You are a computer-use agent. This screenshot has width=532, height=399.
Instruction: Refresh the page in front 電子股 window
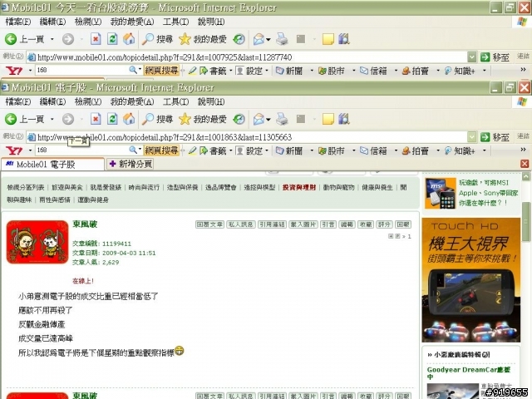[x=112, y=119]
